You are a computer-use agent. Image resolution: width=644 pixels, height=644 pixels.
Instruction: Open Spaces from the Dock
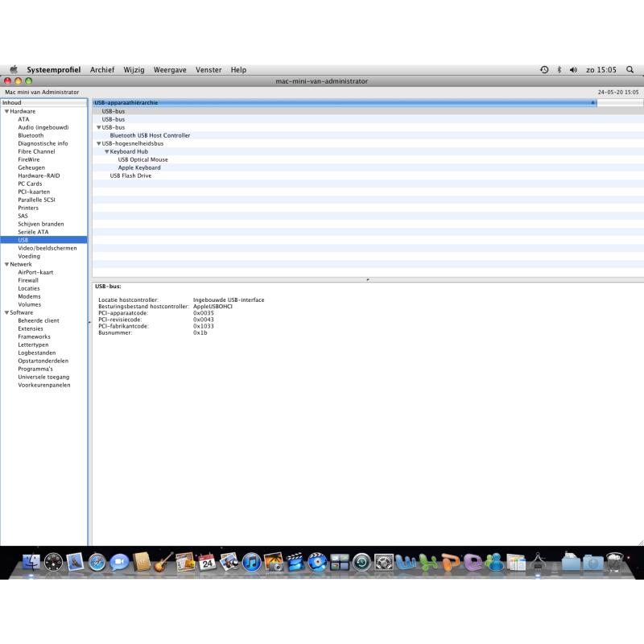point(340,562)
